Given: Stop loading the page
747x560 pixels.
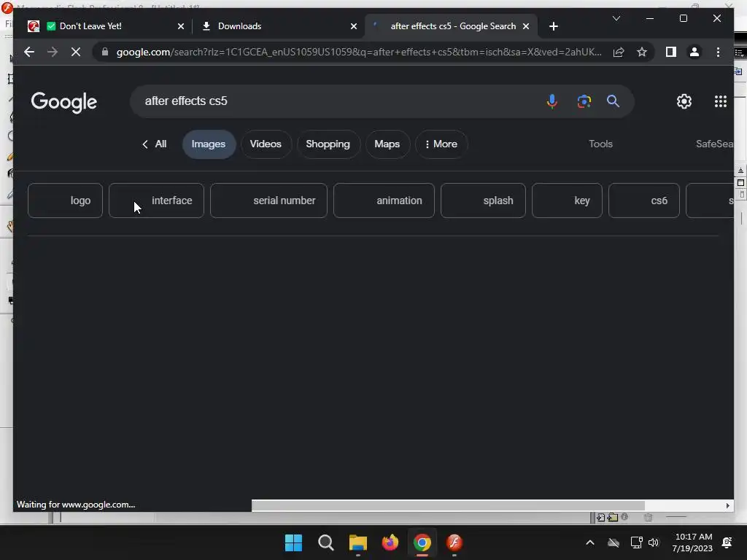Looking at the screenshot, I should (76, 52).
